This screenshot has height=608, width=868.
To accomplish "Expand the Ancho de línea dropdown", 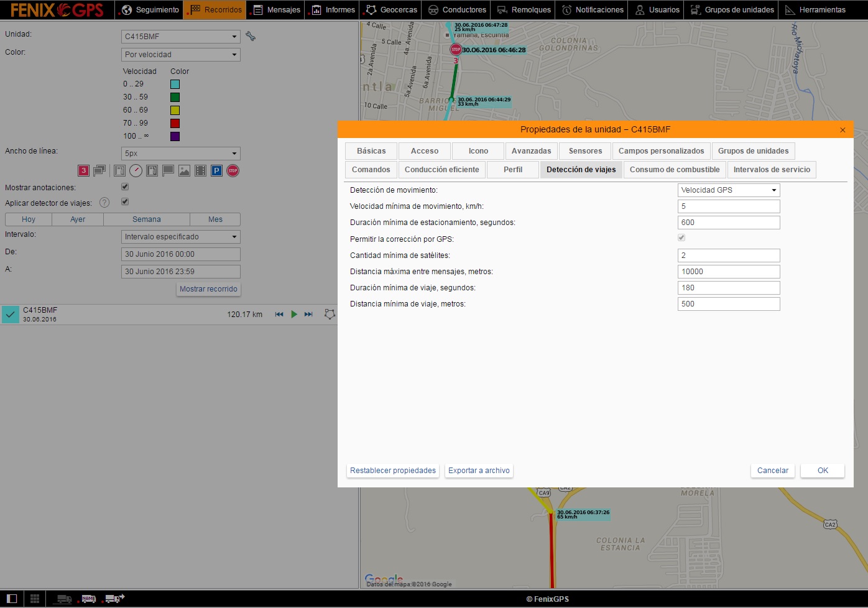I will [x=180, y=154].
